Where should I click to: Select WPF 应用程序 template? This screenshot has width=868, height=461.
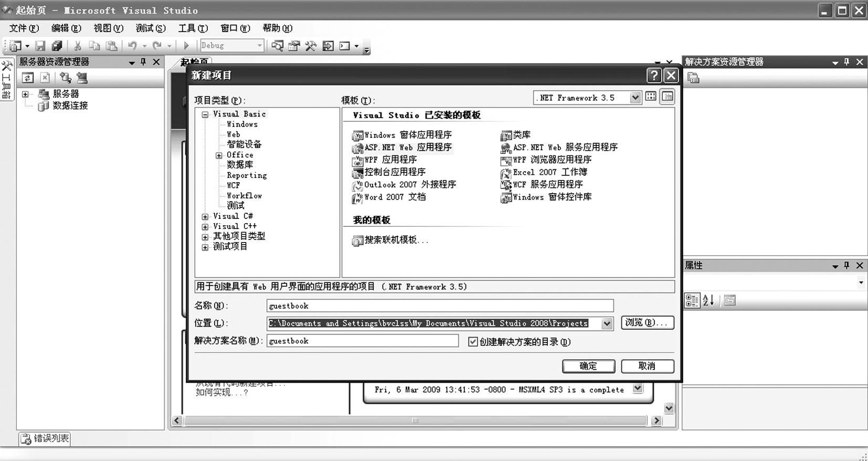[x=385, y=160]
